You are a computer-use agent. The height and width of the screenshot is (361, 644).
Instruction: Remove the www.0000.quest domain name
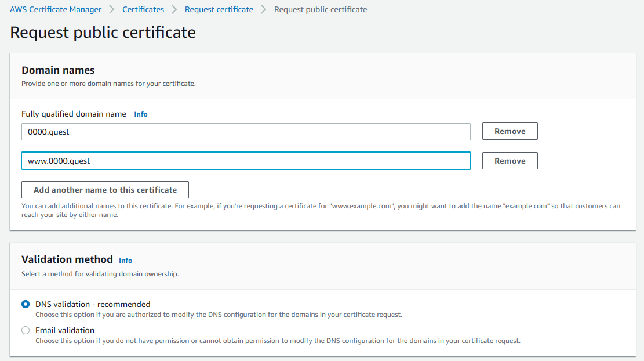pos(510,161)
